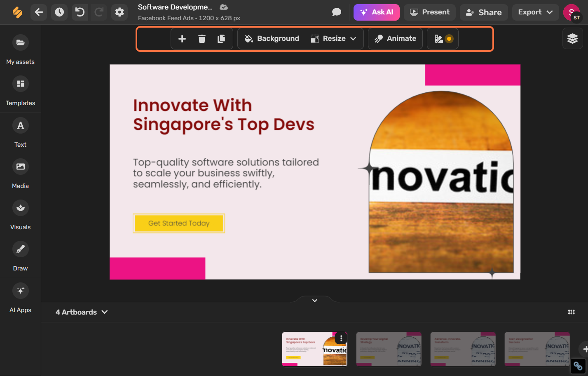Duplicate the artboard with the copy icon
Screen dimensions: 588x376
click(x=221, y=38)
